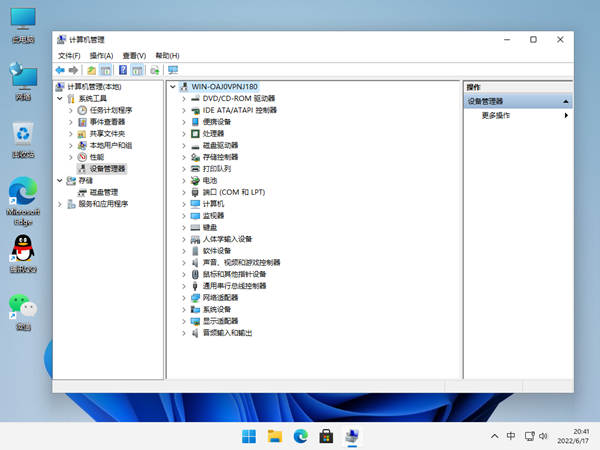The width and height of the screenshot is (600, 450).
Task: Click the Up one level toolbar icon
Action: 91,70
